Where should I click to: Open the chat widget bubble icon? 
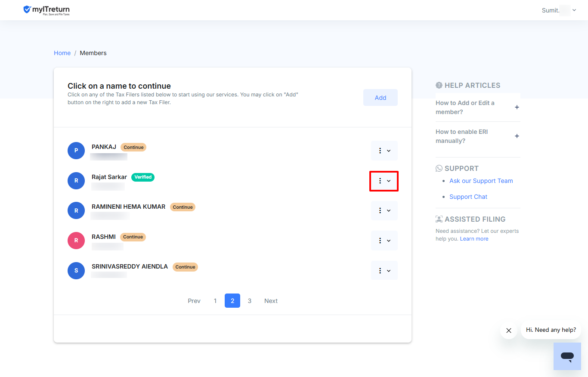[567, 356]
